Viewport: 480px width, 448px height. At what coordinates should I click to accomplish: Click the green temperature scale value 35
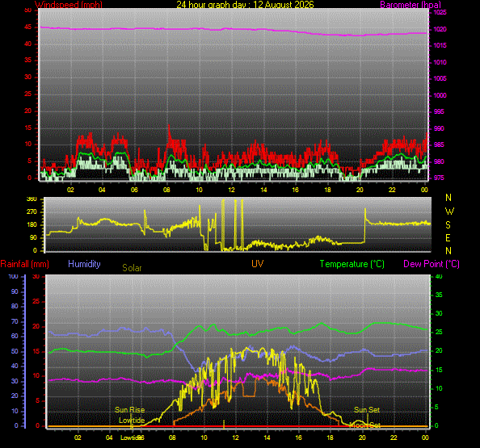pyautogui.click(x=439, y=295)
